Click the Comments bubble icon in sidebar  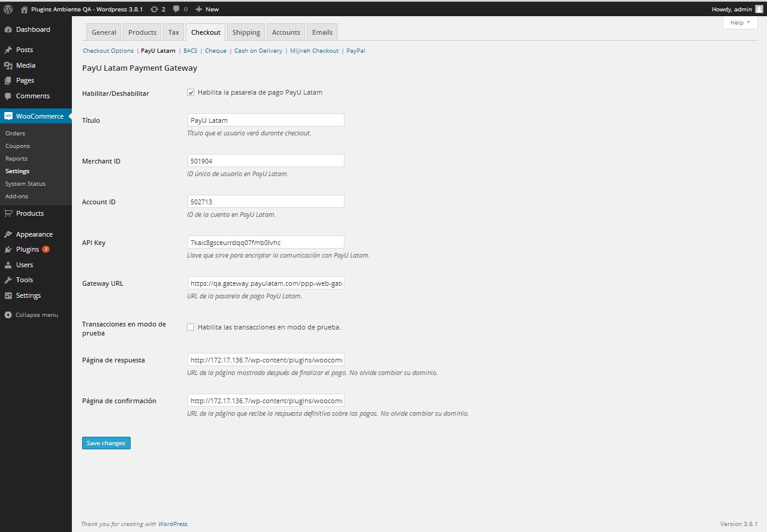(x=8, y=96)
